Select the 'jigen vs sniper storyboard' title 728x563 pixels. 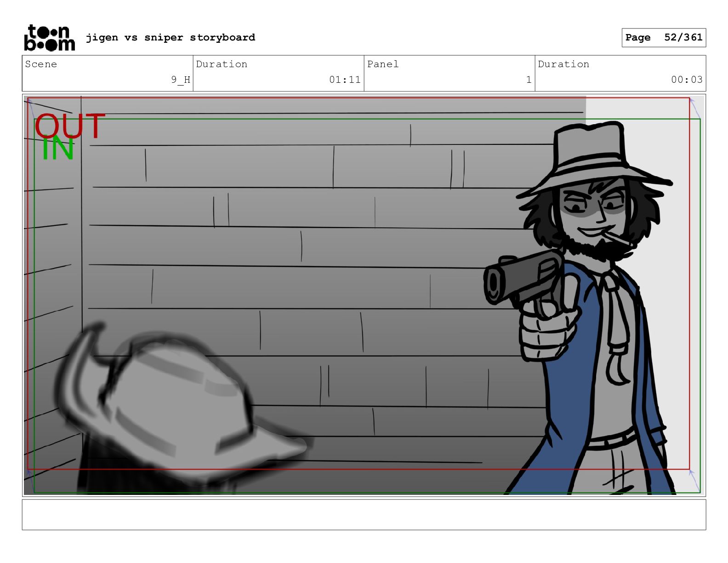pyautogui.click(x=171, y=37)
